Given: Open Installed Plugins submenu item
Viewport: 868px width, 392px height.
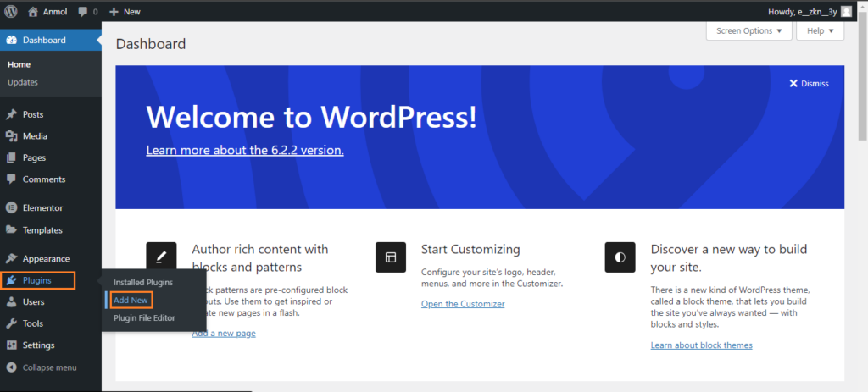Looking at the screenshot, I should [143, 282].
